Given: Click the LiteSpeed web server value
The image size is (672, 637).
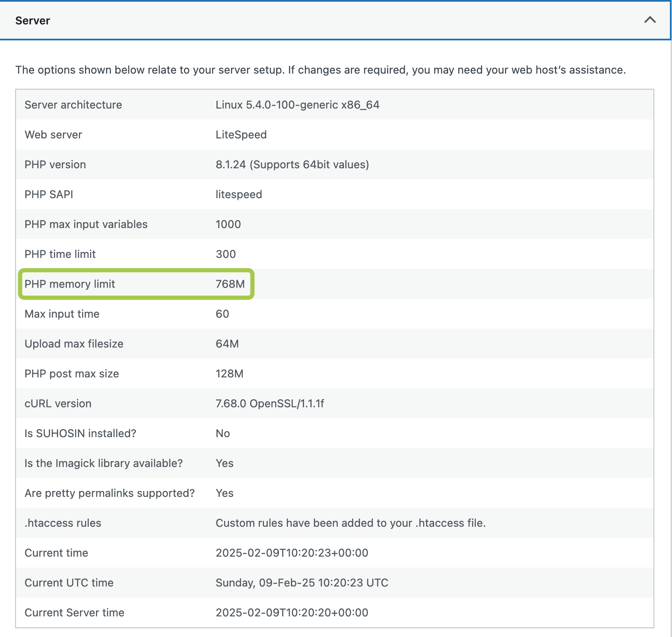Looking at the screenshot, I should pyautogui.click(x=241, y=135).
